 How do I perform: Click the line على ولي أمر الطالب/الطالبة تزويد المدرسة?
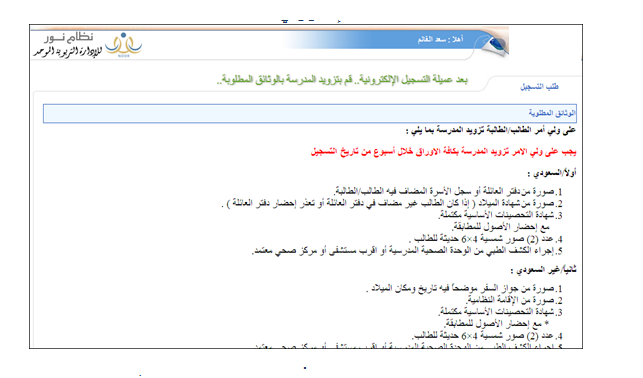click(x=491, y=130)
